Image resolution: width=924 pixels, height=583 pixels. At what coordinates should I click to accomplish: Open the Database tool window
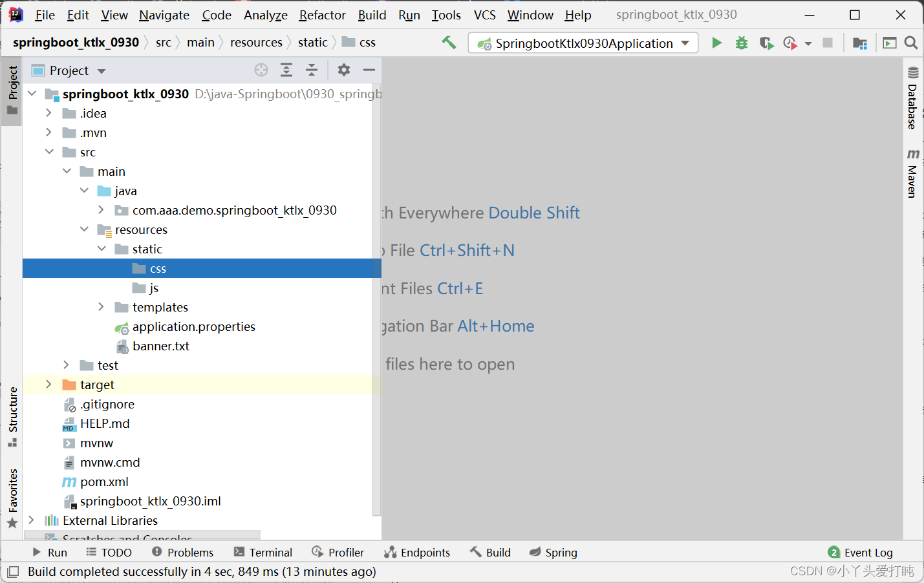(912, 98)
